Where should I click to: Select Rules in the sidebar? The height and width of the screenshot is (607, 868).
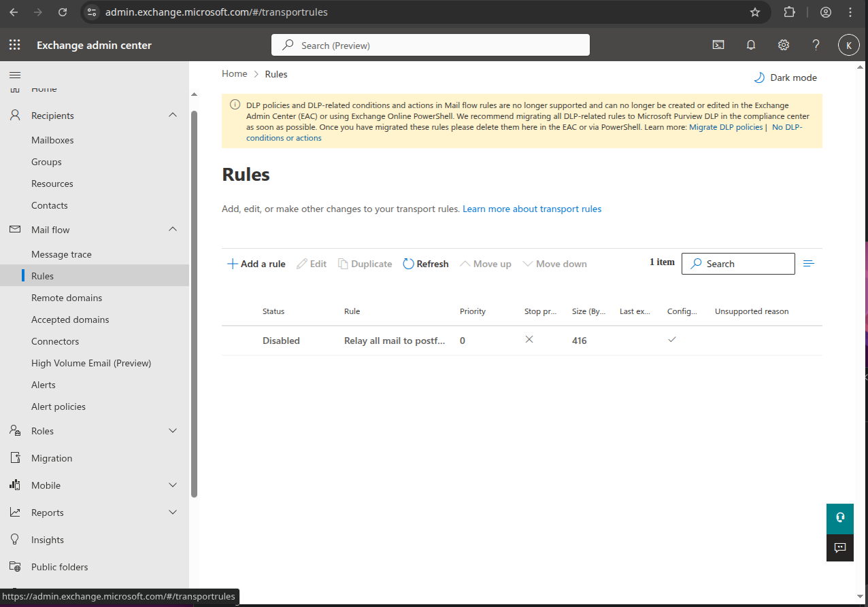[95, 276]
